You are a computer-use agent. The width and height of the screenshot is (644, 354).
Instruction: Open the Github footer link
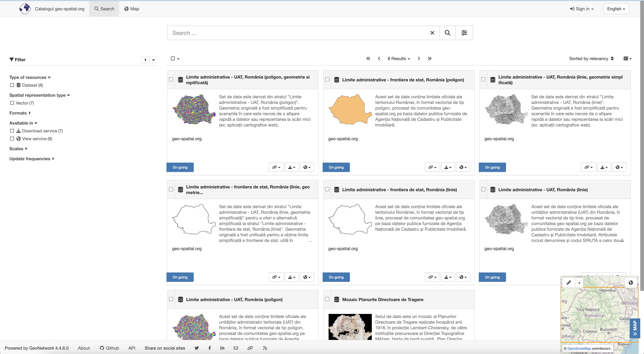(x=109, y=348)
